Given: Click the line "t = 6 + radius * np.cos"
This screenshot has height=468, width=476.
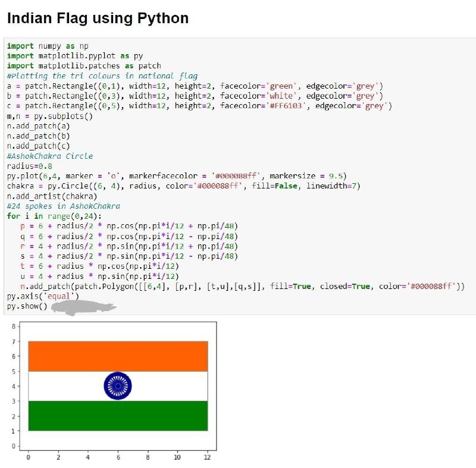Looking at the screenshot, I should pos(99,266).
